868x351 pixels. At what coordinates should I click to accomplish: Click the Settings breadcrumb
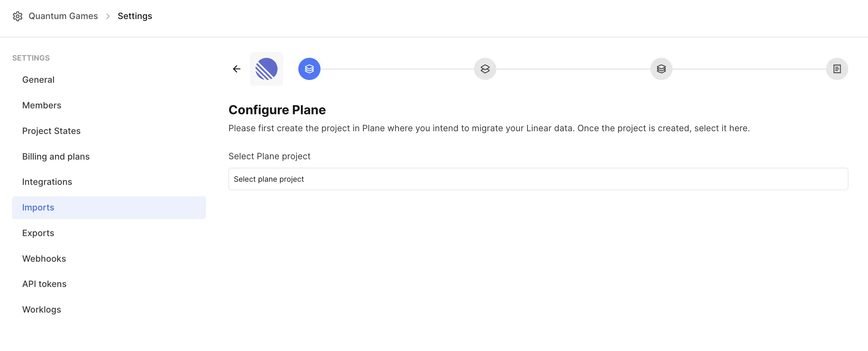coord(135,16)
